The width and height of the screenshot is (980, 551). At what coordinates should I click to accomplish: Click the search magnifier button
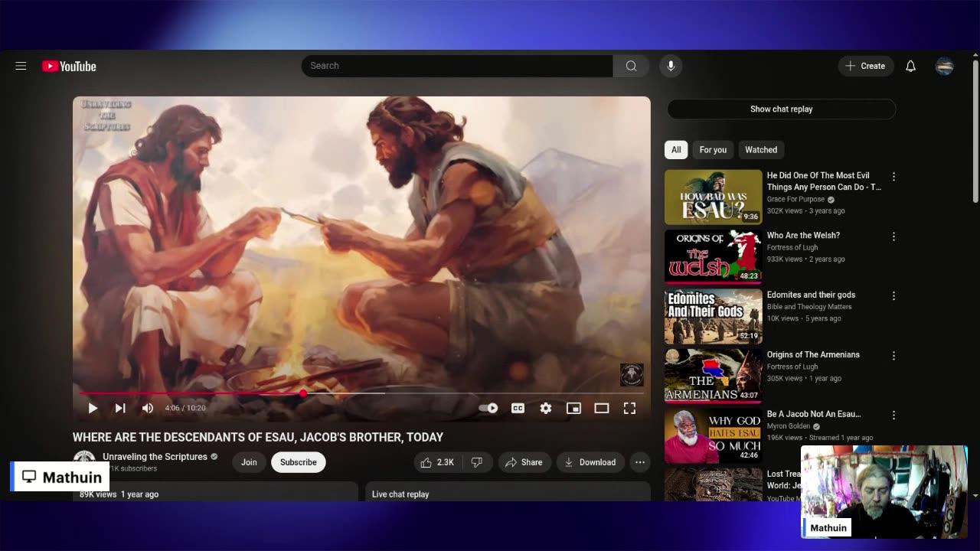(x=631, y=66)
